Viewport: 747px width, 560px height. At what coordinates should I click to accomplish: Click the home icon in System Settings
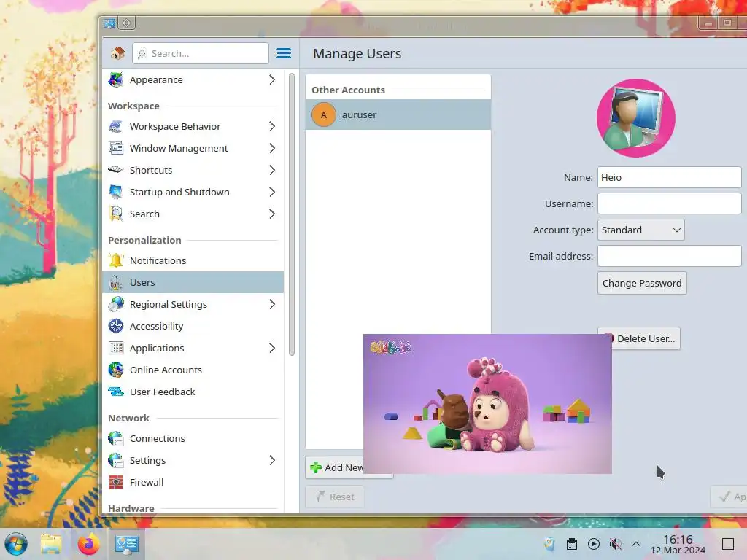pyautogui.click(x=117, y=53)
